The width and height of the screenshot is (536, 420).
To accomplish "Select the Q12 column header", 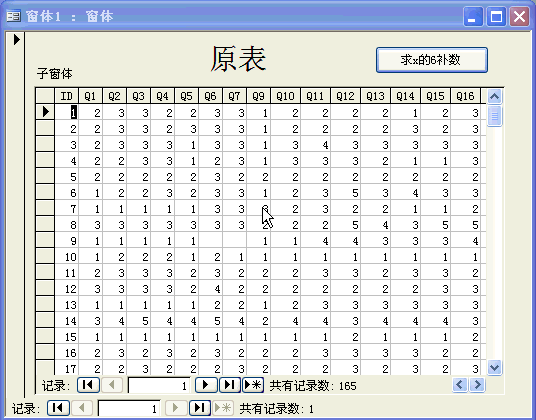I will tap(345, 96).
